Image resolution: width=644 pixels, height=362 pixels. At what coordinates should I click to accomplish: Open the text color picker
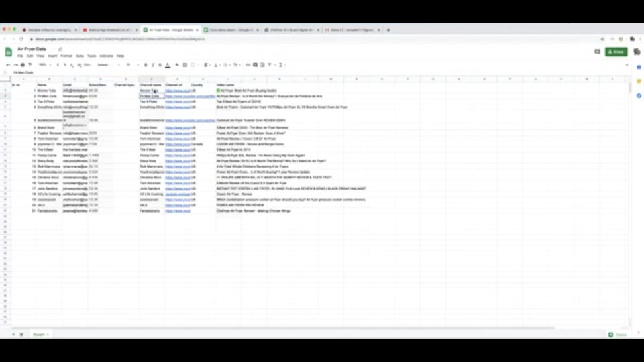coord(168,65)
